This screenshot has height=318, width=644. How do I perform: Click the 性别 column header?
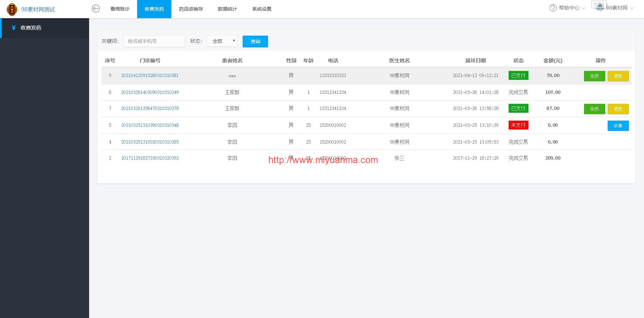click(291, 61)
